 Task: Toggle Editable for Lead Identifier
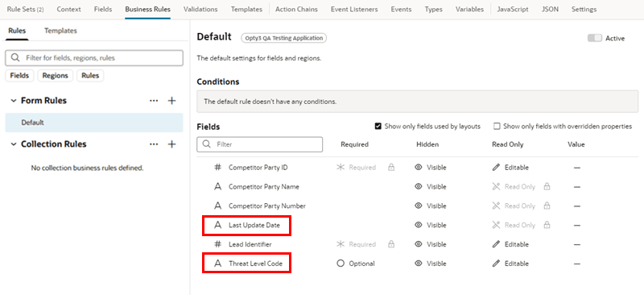click(x=510, y=244)
